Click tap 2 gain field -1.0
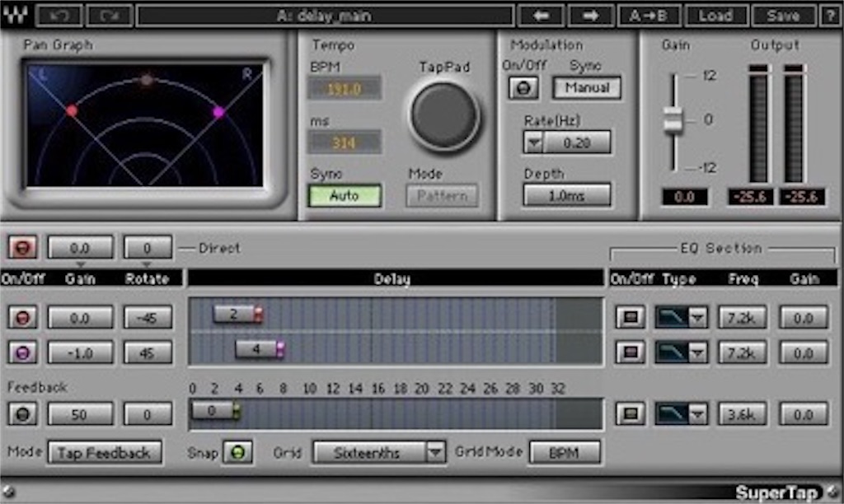Image resolution: width=844 pixels, height=504 pixels. click(80, 352)
